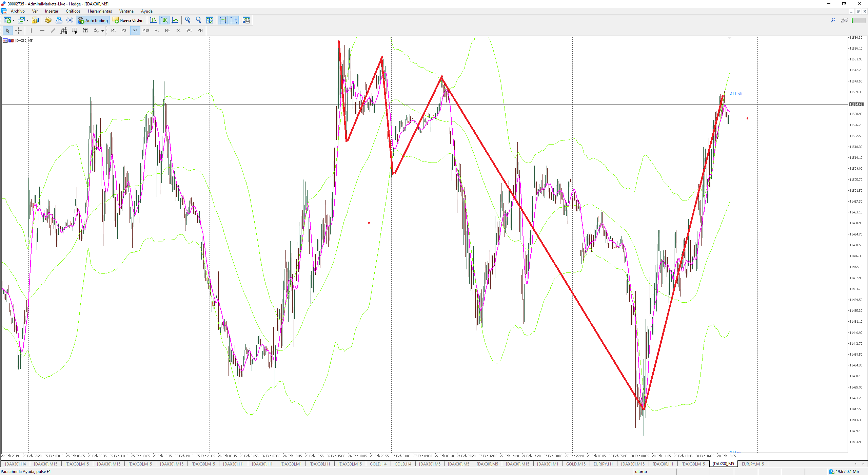868x475 pixels.
Task: Switch timeframe to H1
Action: 157,31
